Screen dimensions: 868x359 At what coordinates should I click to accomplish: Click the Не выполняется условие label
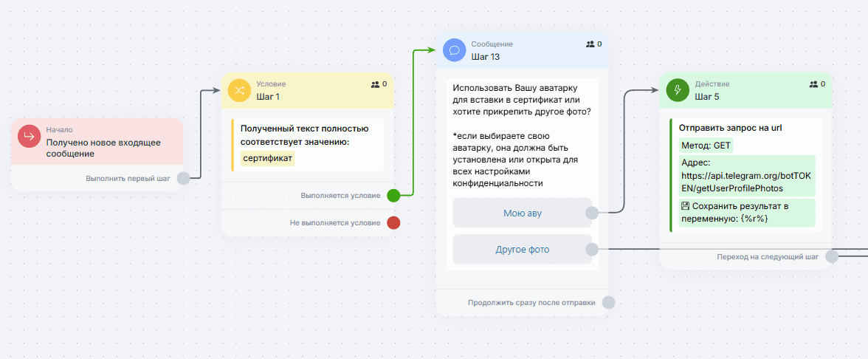(335, 223)
